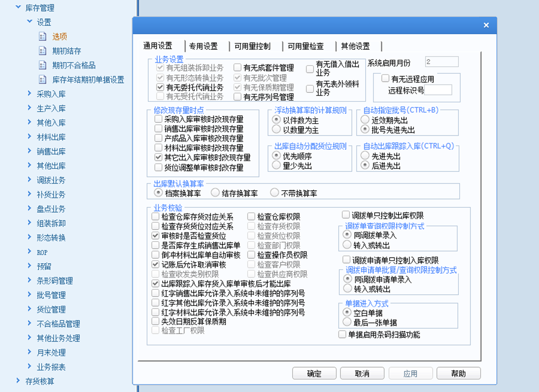Expand the 存货核算 node
This screenshot has height=392, width=539.
pos(18,380)
